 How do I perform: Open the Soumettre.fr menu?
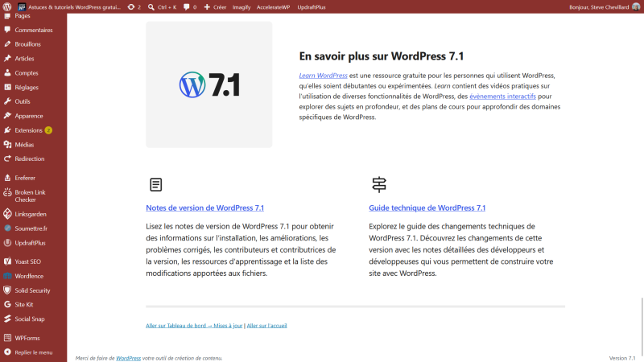[x=33, y=228]
